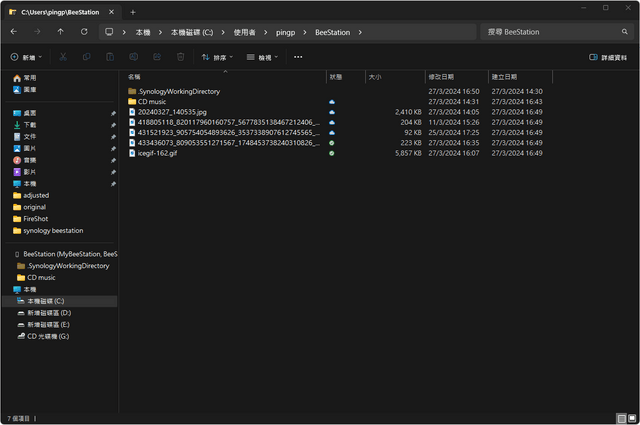Click the PC monitor icon in address bar
Viewport: 640px width, 425px height.
coord(109,32)
